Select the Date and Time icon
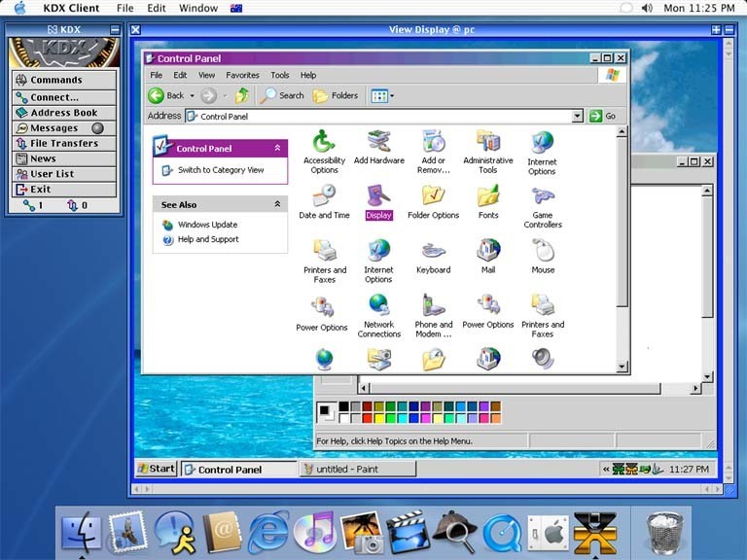The width and height of the screenshot is (747, 560). point(324,202)
